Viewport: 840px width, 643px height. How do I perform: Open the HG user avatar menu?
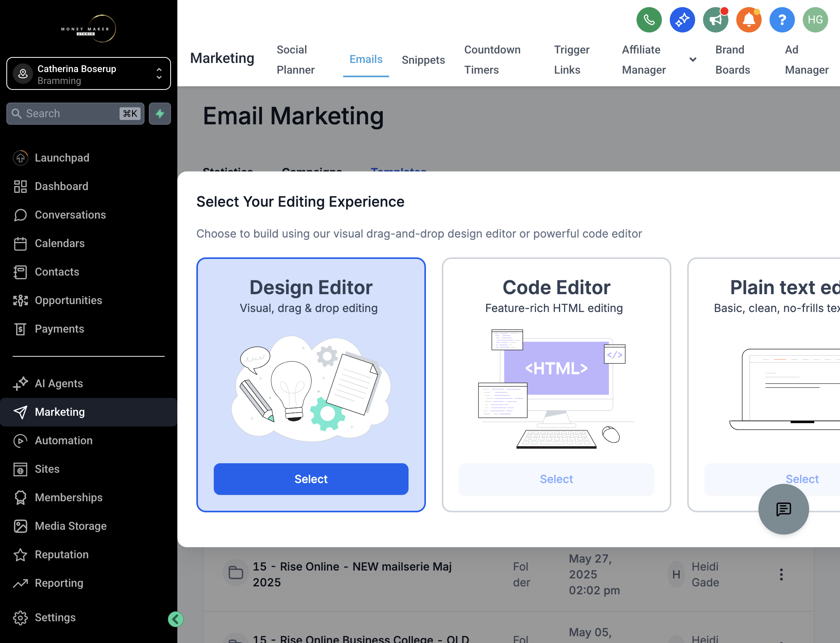(x=815, y=20)
